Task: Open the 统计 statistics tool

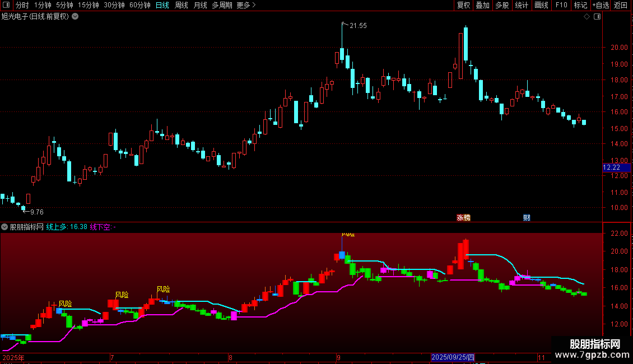Action: point(521,5)
